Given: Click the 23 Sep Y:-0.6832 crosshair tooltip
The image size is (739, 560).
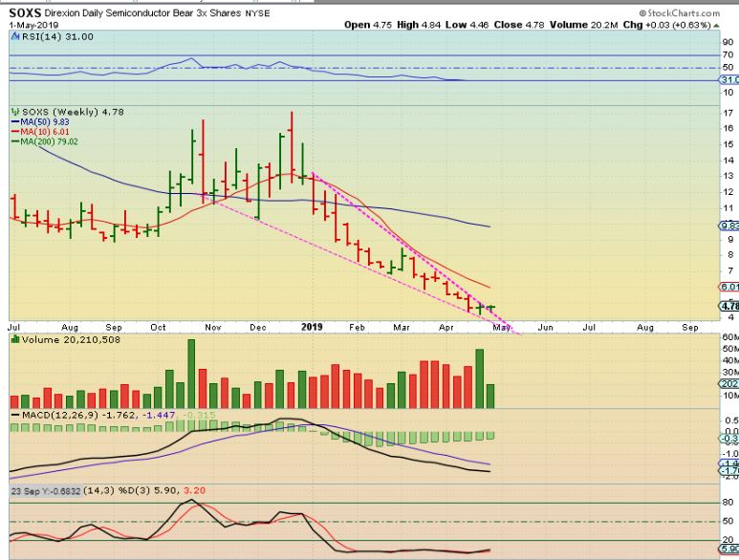Looking at the screenshot, I should (x=46, y=491).
